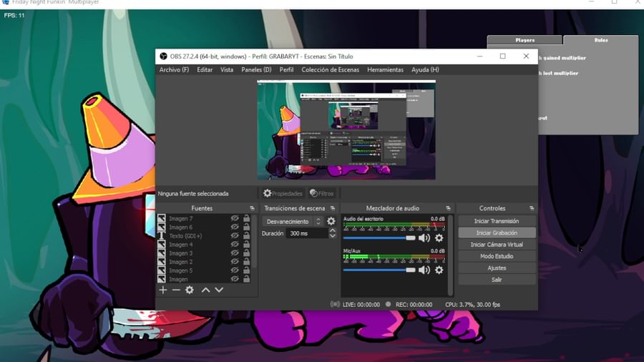
Task: Enable Modo Estudio
Action: [x=497, y=256]
